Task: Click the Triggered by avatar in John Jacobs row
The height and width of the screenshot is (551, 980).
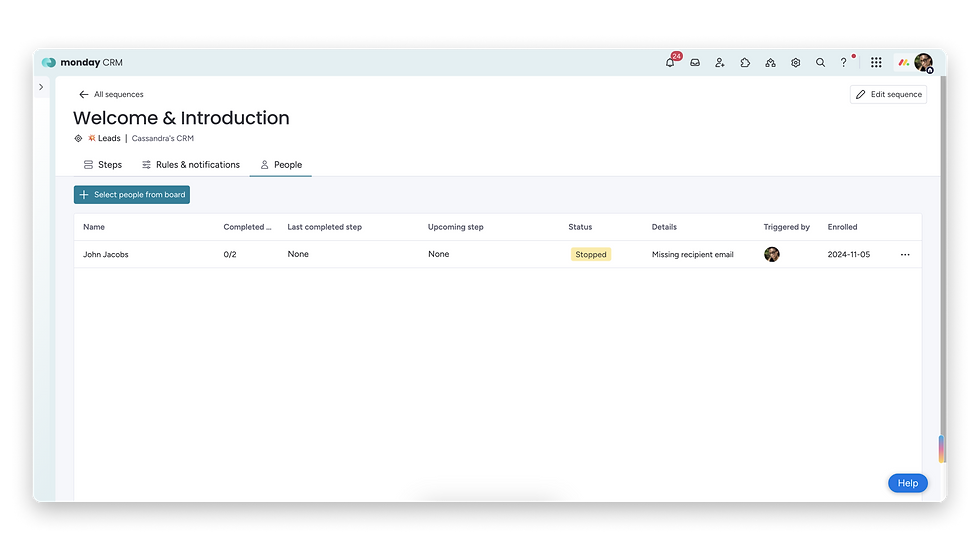Action: tap(772, 254)
